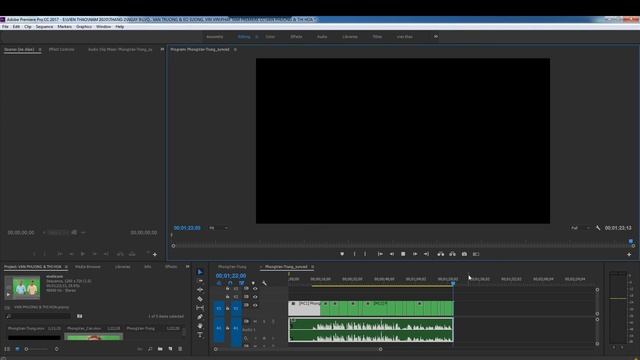Open Media Browser tab
The width and height of the screenshot is (640, 360).
(x=87, y=267)
